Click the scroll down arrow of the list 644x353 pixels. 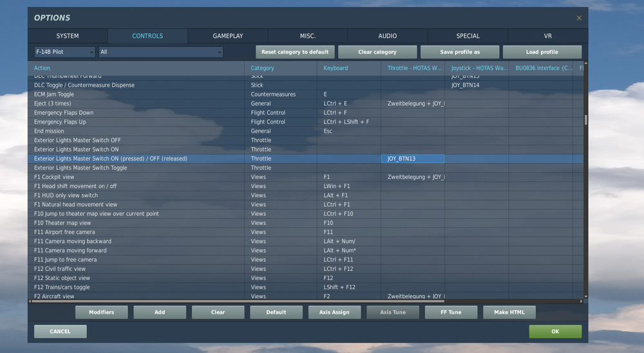click(x=585, y=296)
